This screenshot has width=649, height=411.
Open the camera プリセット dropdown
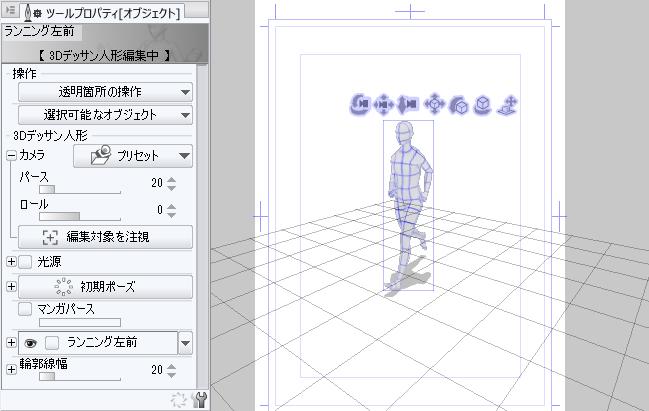[133, 156]
